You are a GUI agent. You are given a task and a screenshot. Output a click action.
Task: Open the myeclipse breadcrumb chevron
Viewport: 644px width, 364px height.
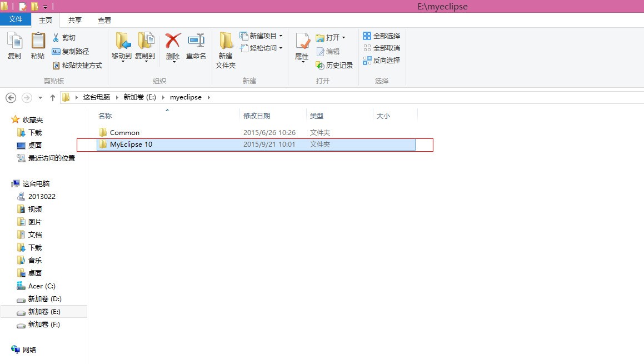click(209, 97)
